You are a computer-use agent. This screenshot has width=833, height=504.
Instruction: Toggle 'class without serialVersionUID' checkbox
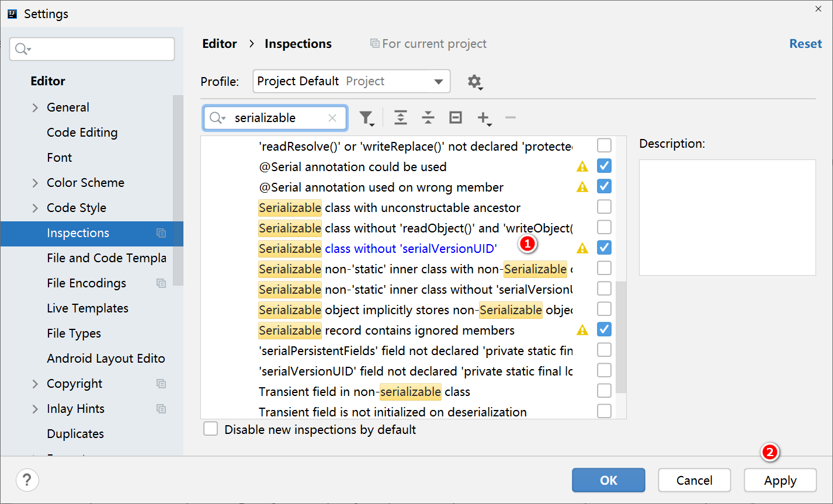pos(605,248)
